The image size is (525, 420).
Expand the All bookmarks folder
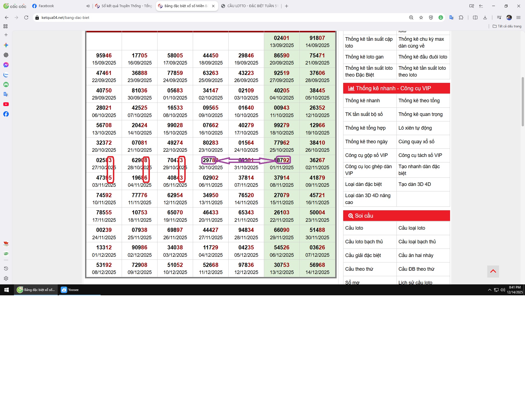(507, 26)
